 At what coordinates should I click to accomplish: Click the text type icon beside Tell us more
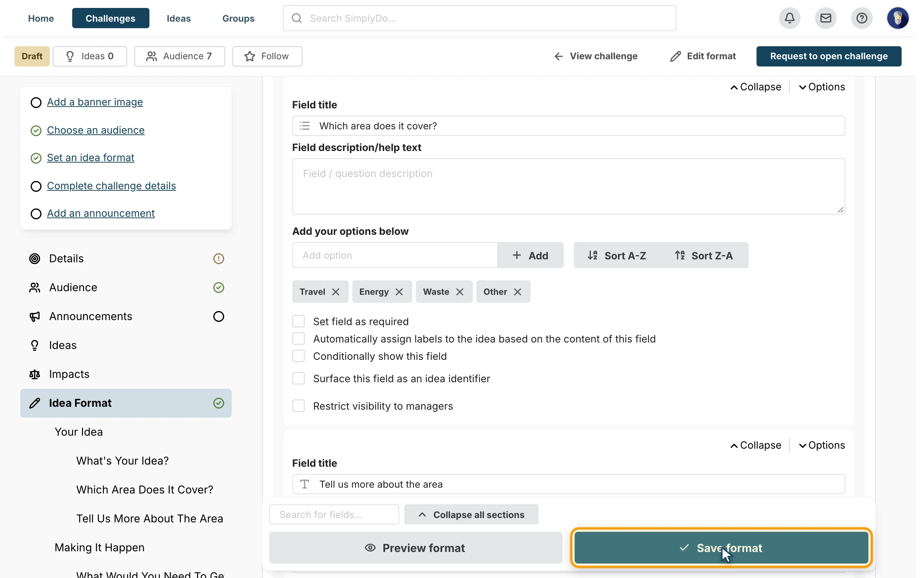tap(305, 484)
